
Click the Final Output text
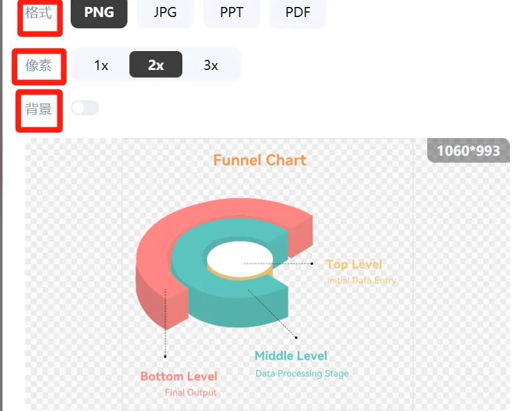coord(191,393)
